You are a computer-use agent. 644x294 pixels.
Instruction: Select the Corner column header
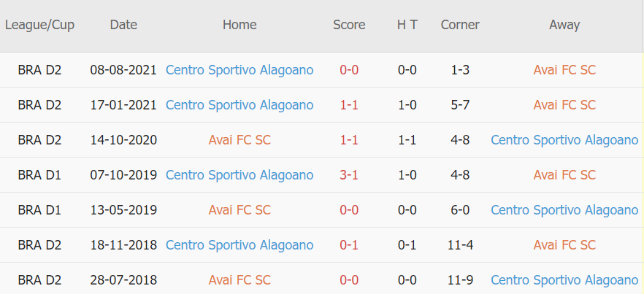460,25
